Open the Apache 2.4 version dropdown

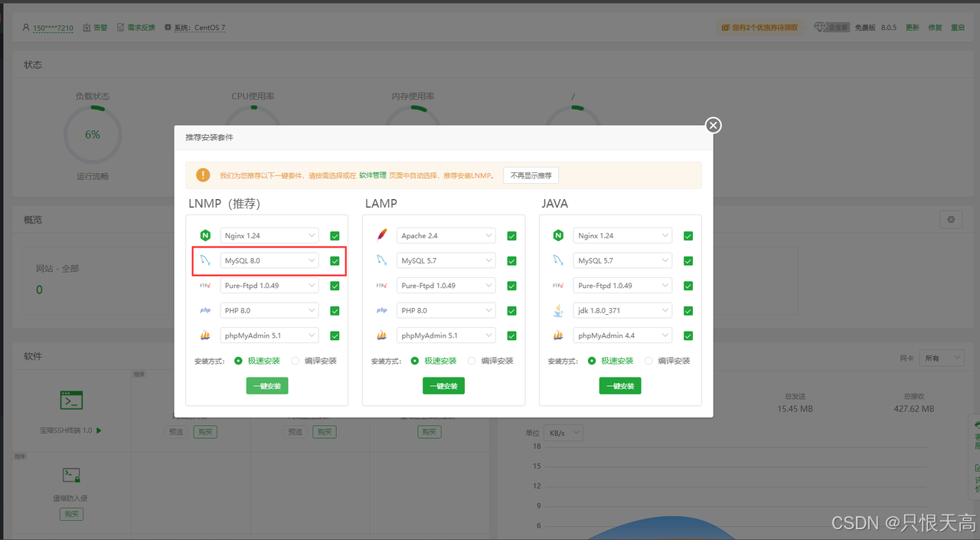tap(446, 236)
